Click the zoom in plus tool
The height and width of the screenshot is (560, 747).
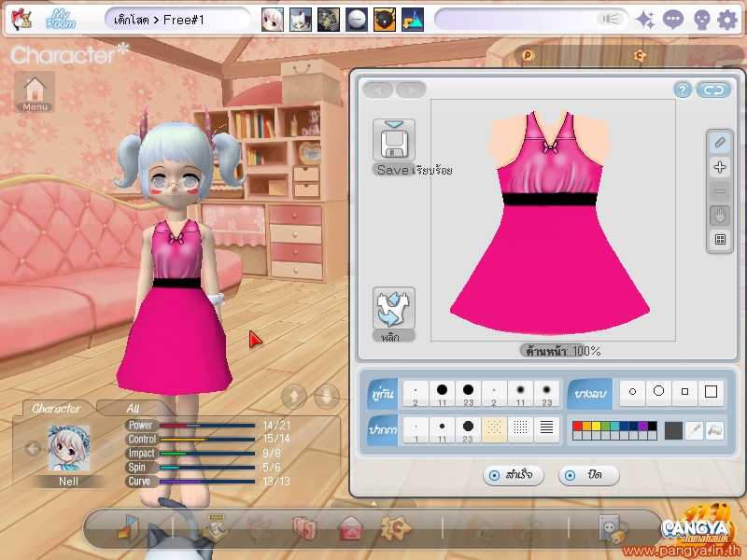tap(720, 167)
